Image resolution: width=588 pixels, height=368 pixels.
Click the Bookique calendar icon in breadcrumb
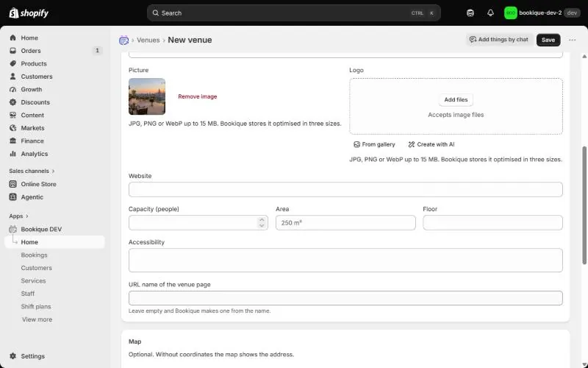[123, 40]
